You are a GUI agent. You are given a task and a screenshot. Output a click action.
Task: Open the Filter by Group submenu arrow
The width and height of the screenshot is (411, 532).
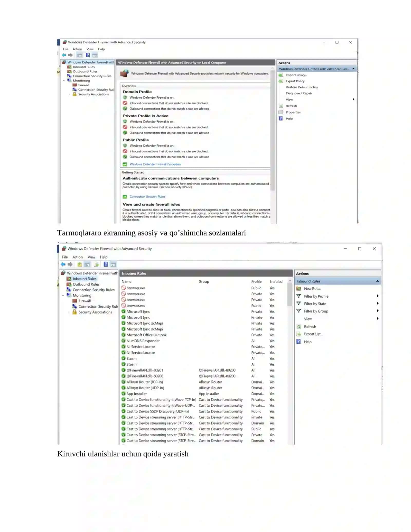tap(378, 311)
